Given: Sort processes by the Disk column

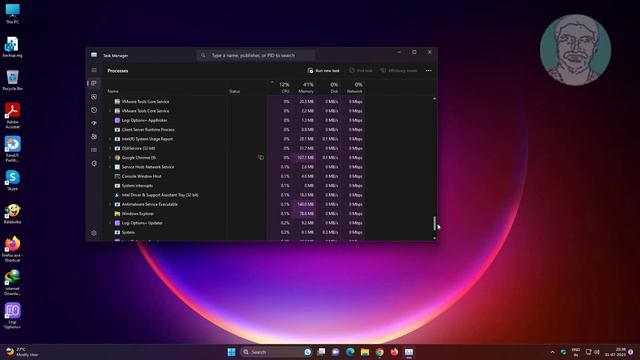Looking at the screenshot, I should point(334,87).
